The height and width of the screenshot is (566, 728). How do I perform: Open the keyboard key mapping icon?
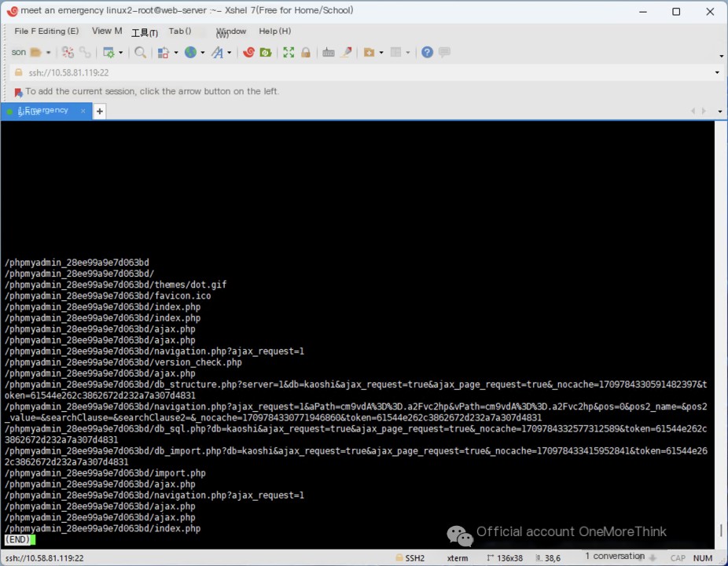point(329,53)
